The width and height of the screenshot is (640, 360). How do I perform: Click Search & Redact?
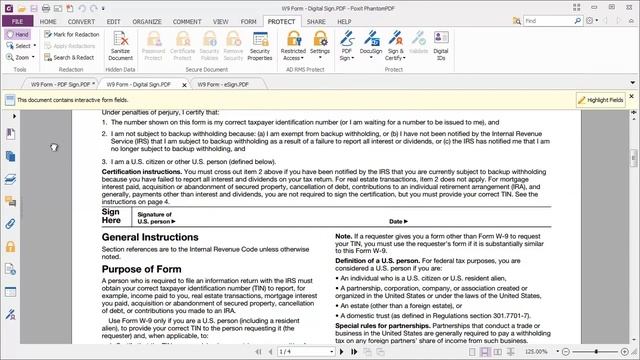click(x=69, y=58)
